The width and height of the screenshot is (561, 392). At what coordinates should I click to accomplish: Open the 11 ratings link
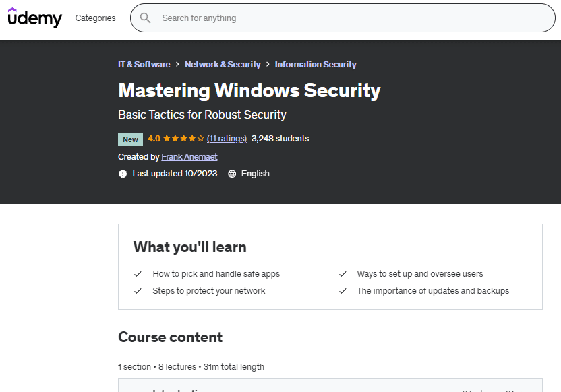(227, 139)
